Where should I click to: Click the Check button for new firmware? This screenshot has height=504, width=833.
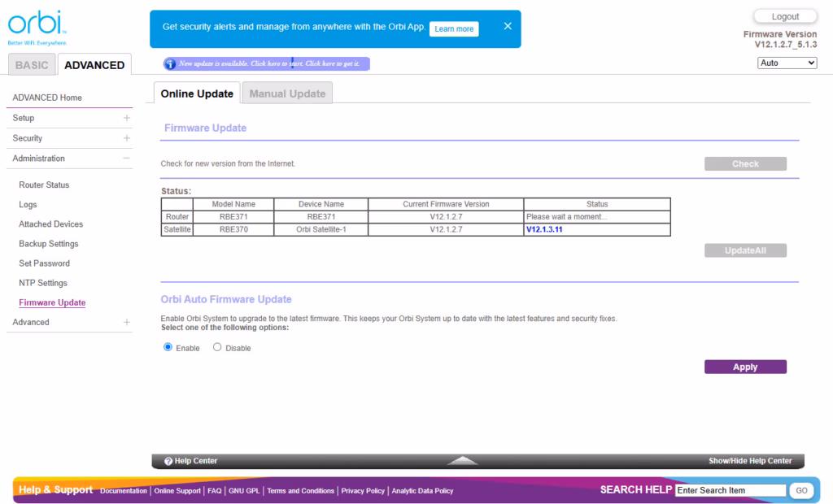click(744, 163)
